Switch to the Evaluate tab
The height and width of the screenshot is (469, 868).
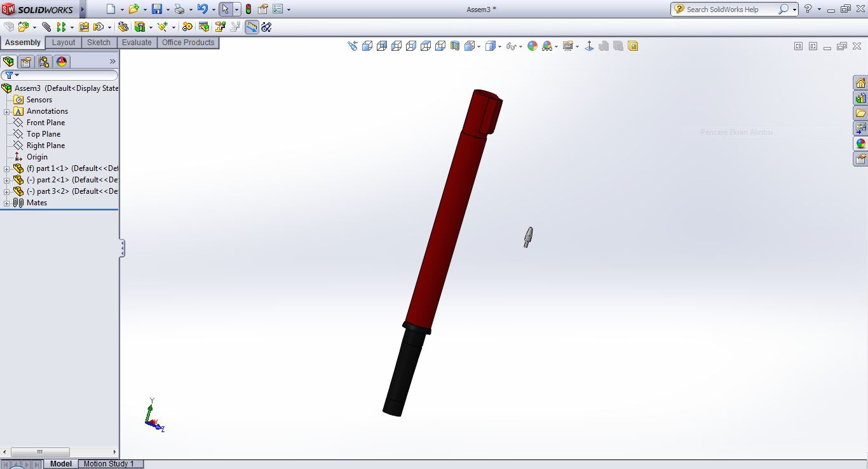137,43
